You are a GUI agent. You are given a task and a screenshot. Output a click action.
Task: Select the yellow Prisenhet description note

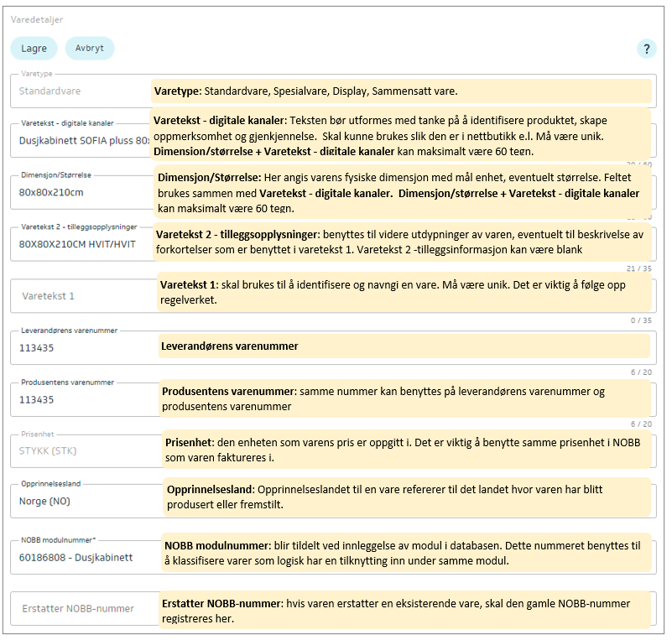406,450
